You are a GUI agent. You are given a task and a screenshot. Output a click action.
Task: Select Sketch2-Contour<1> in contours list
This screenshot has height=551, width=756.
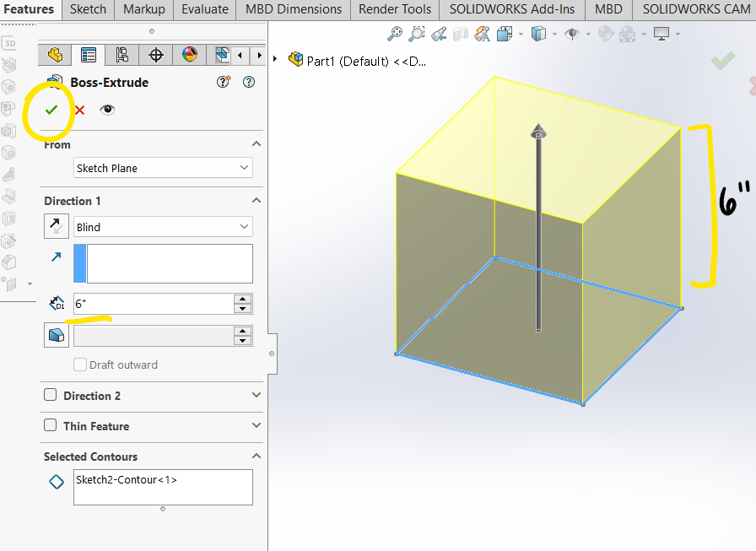127,479
